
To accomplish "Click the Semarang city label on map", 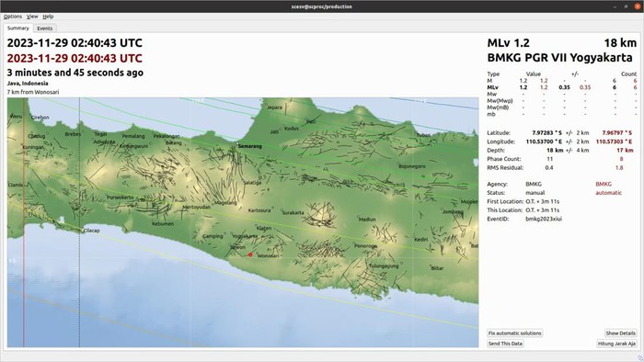I will [x=249, y=146].
